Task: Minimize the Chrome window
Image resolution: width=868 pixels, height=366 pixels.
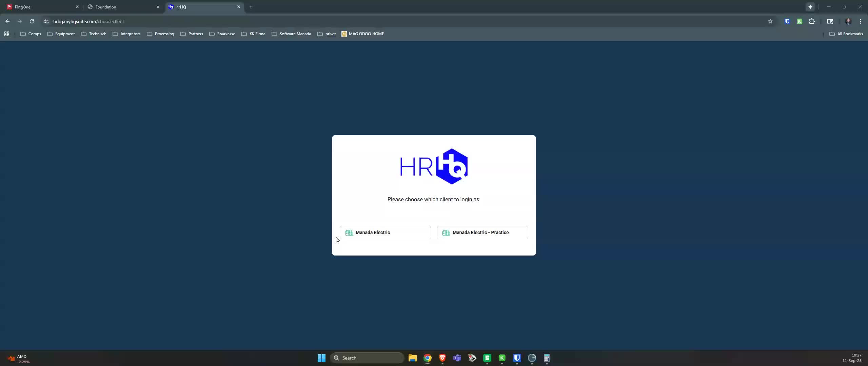Action: (829, 7)
